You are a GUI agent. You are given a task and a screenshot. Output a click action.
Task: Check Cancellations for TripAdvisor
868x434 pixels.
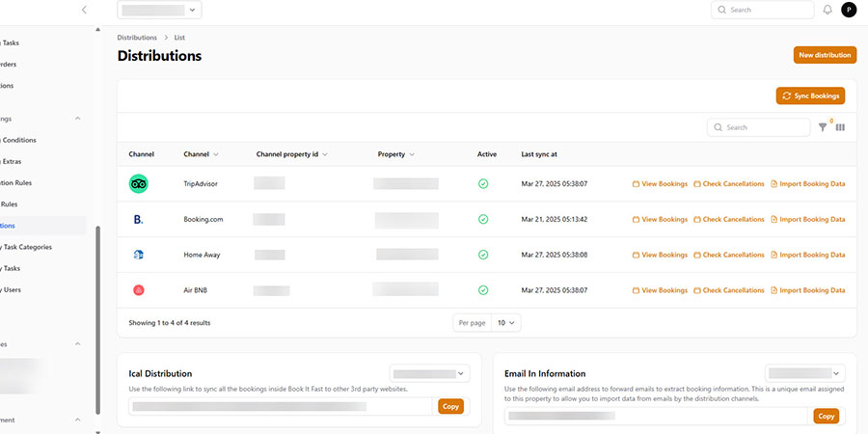(729, 184)
